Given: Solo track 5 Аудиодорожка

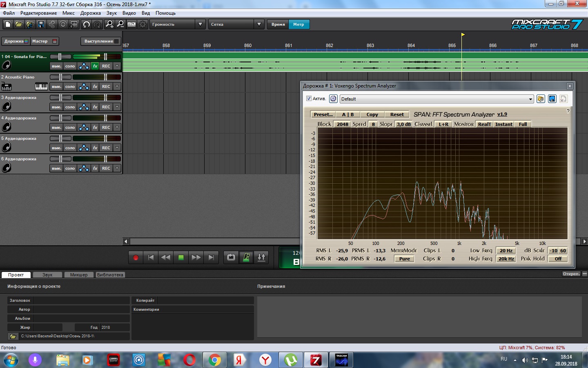Looking at the screenshot, I should click(x=70, y=148).
